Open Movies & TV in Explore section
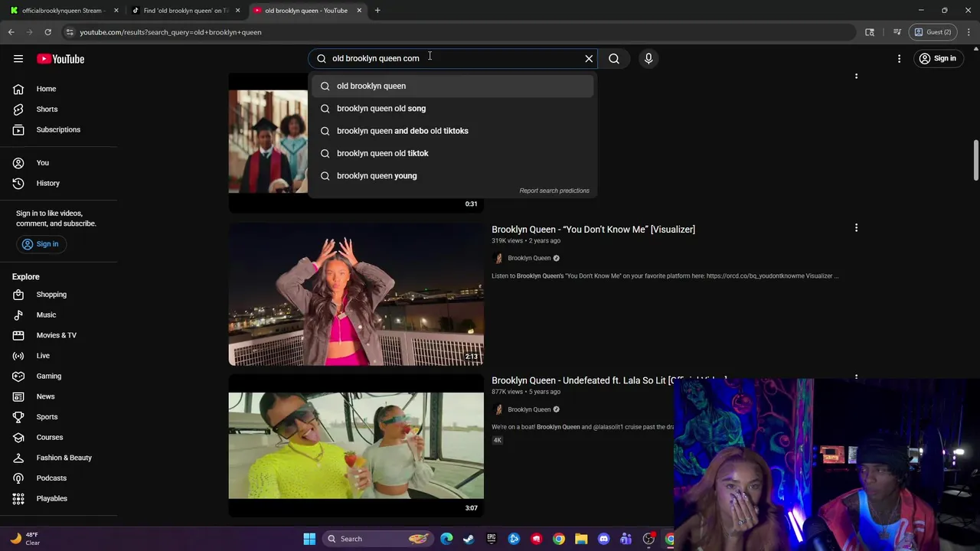The image size is (980, 551). pyautogui.click(x=58, y=335)
